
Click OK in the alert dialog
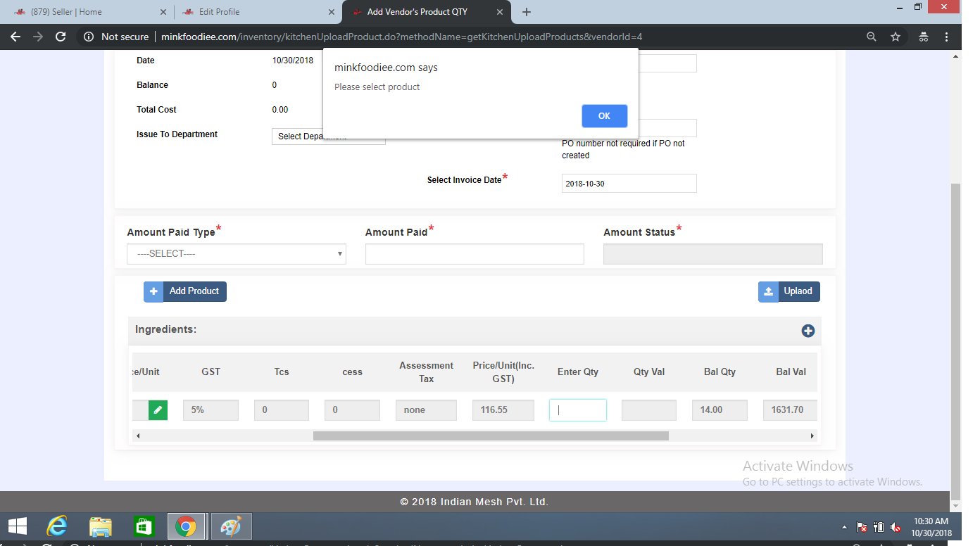point(604,116)
